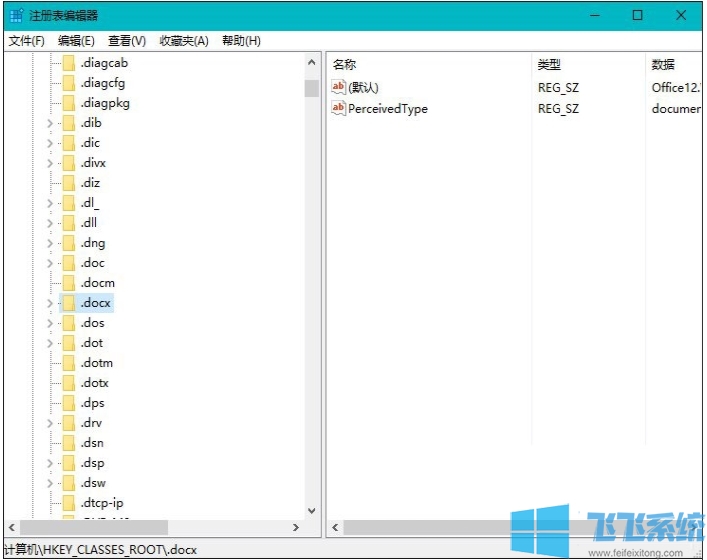707x560 pixels.
Task: Click the .dotm folder icon
Action: tap(69, 363)
